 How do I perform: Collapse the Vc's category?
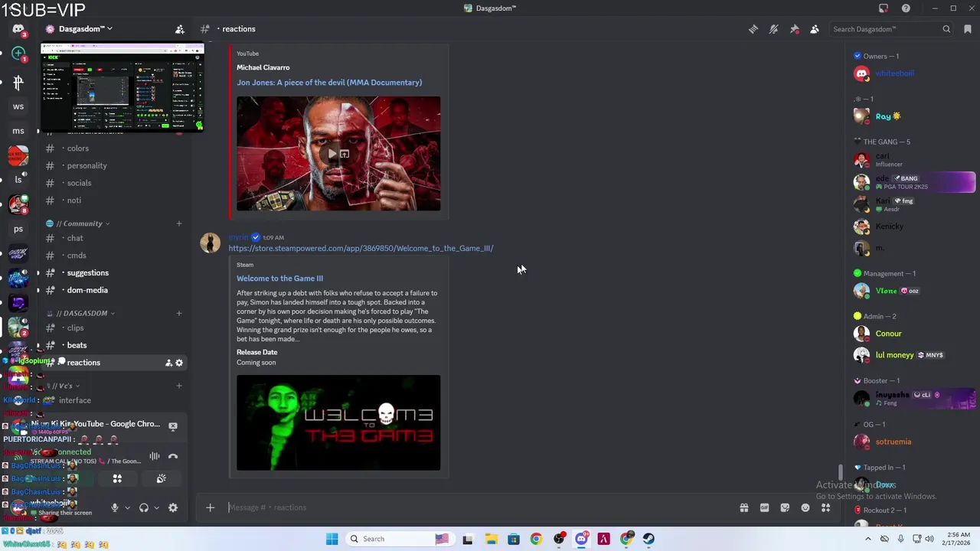click(x=66, y=386)
